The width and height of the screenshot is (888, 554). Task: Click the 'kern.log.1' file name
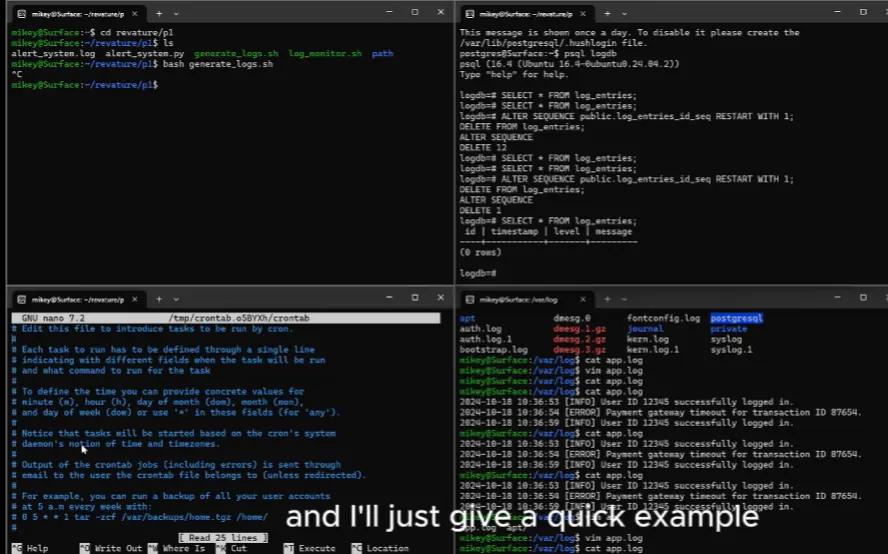point(652,350)
